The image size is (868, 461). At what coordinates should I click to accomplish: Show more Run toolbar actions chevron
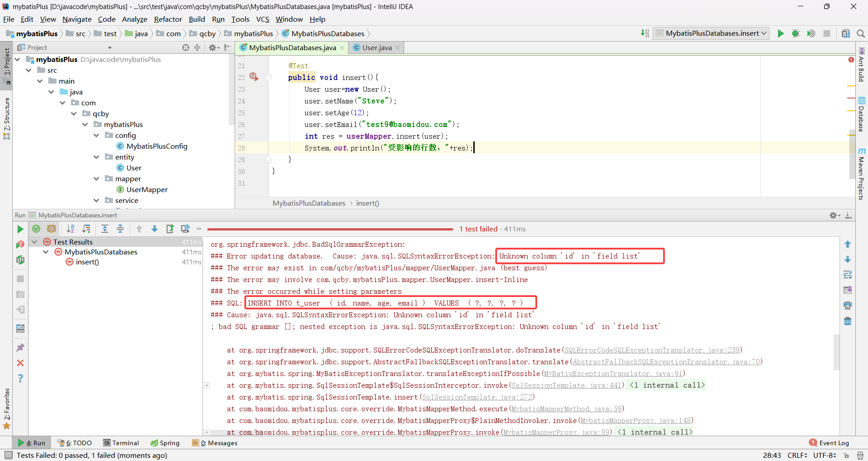pos(199,229)
